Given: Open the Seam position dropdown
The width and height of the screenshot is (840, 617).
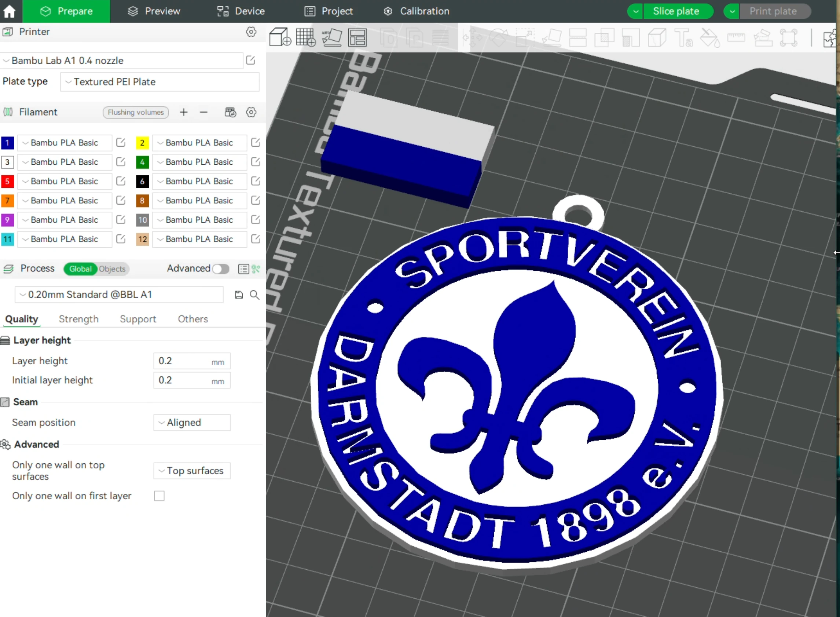Looking at the screenshot, I should 191,423.
